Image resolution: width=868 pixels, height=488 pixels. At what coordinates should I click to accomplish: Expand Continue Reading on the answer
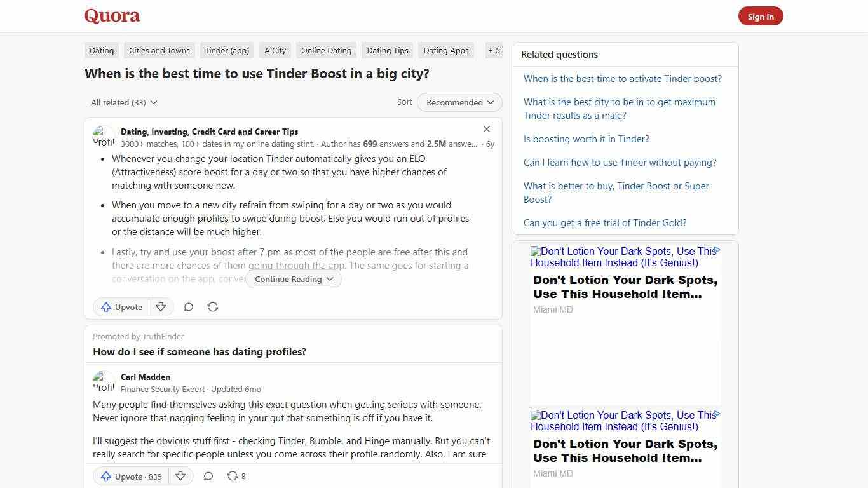[293, 279]
